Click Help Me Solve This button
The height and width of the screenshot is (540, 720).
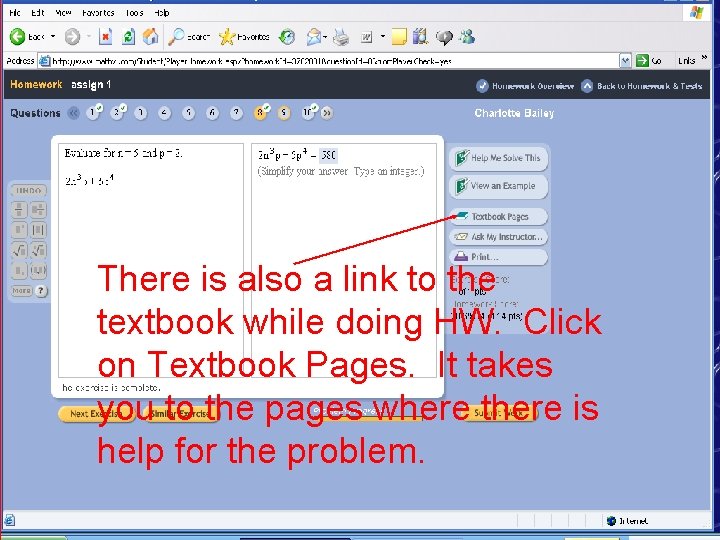pos(499,158)
